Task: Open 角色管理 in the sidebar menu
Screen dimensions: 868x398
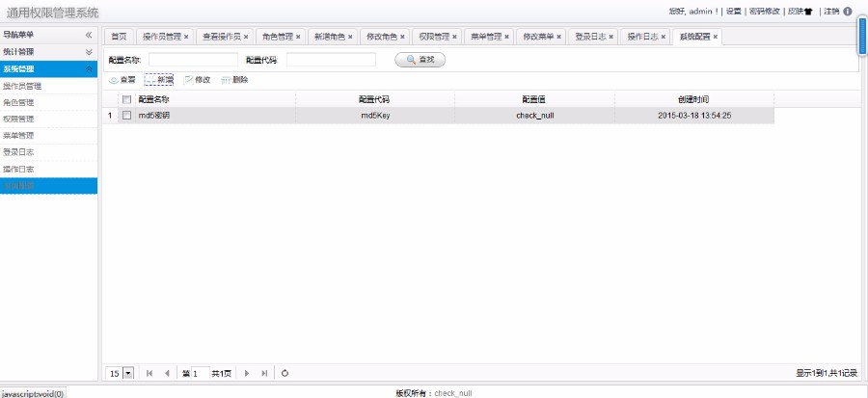Action: pyautogui.click(x=49, y=103)
